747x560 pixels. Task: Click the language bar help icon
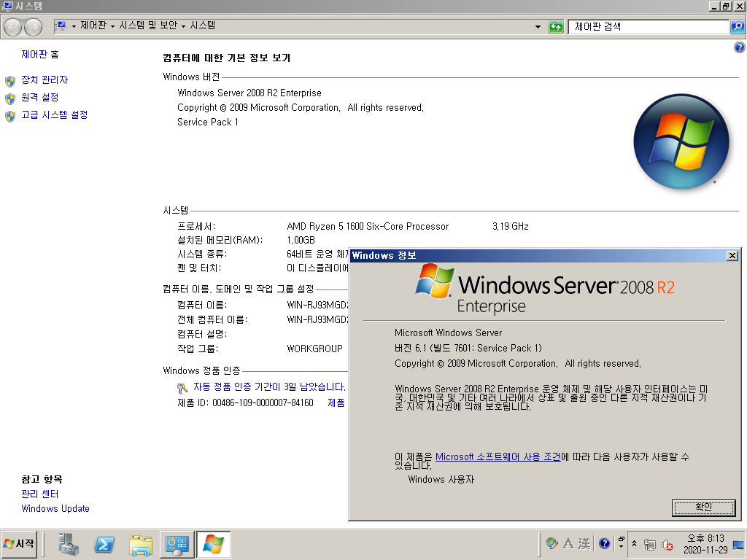[605, 543]
